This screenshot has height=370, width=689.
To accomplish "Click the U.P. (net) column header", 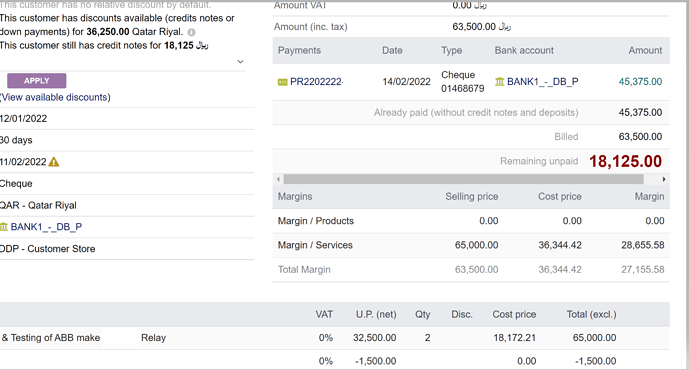I will click(x=376, y=315).
